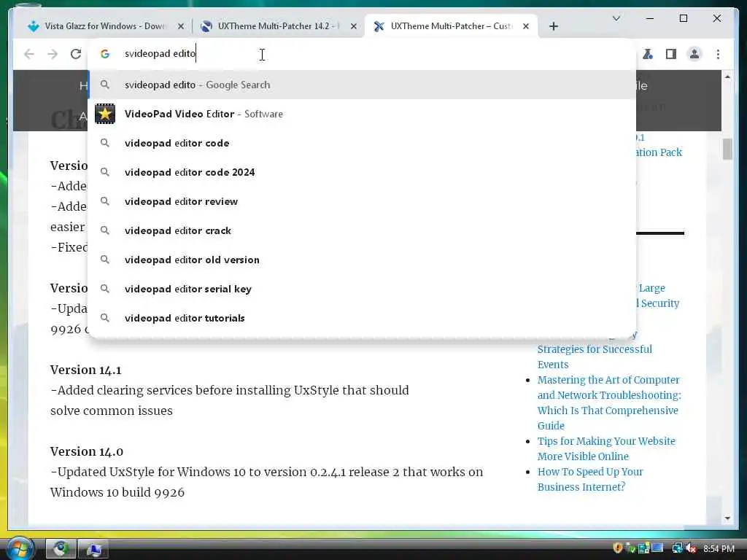Screen dimensions: 747x560
Task: Click search icon beside 'videopad editor tutorials'
Action: coord(105,318)
